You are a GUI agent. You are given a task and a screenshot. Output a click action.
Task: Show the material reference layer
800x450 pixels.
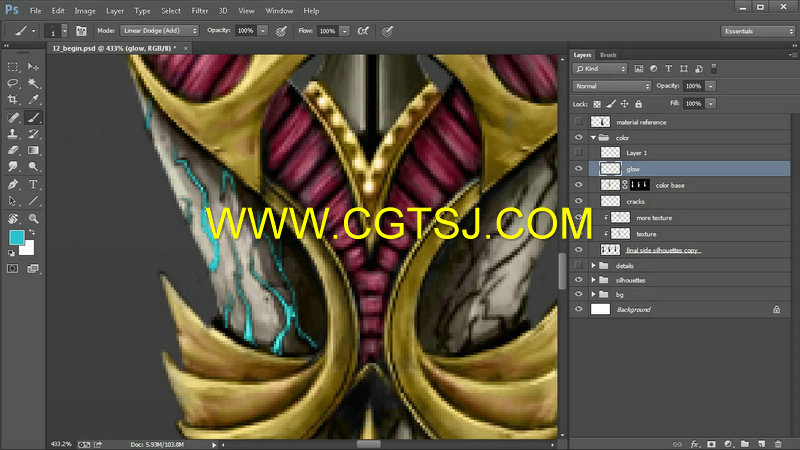coord(579,122)
